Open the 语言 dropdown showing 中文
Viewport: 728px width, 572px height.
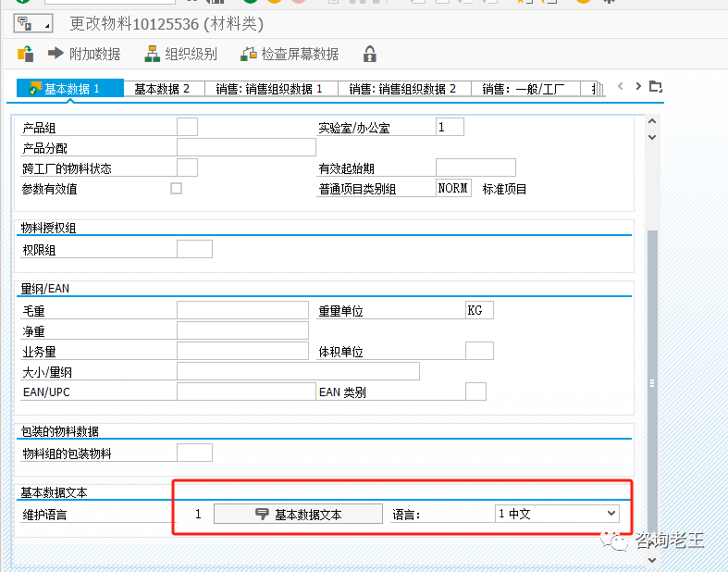coord(557,514)
